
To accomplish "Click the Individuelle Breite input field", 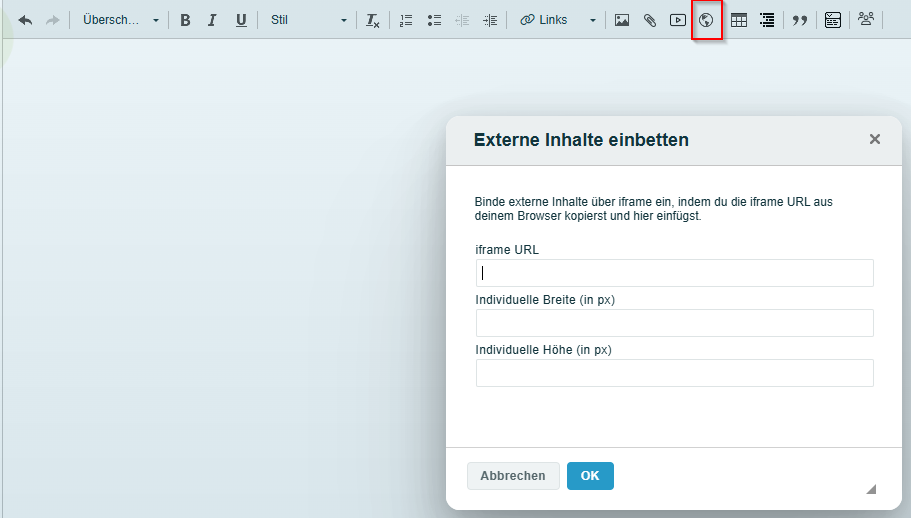I will (675, 323).
